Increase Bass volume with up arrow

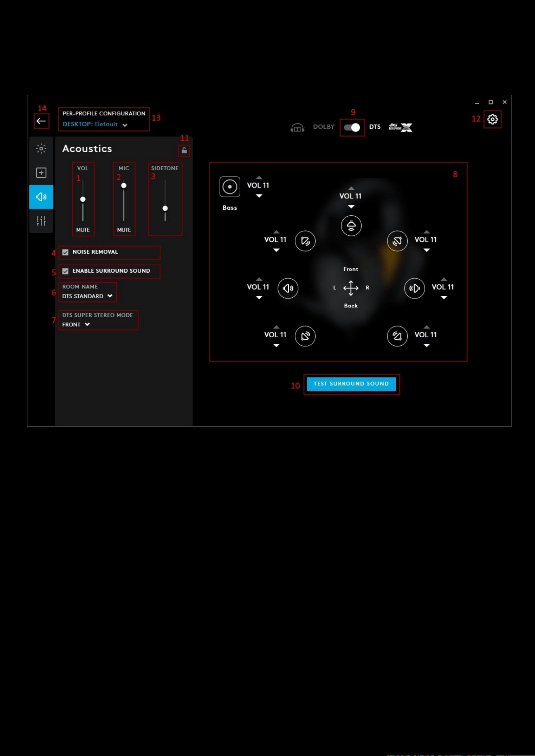click(259, 178)
